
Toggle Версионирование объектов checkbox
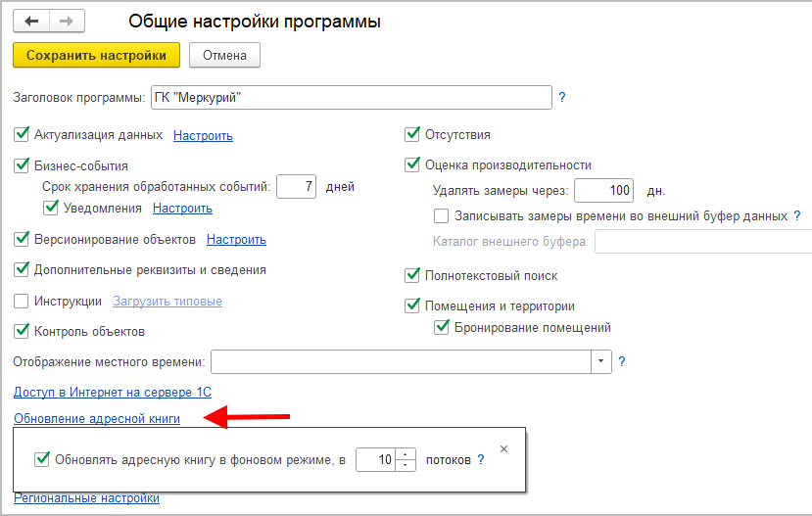point(22,239)
